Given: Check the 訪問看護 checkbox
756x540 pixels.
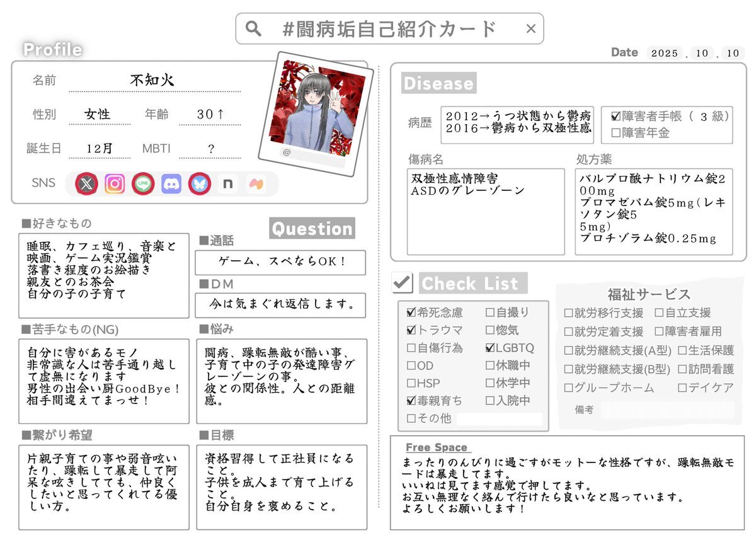Looking at the screenshot, I should 682,369.
